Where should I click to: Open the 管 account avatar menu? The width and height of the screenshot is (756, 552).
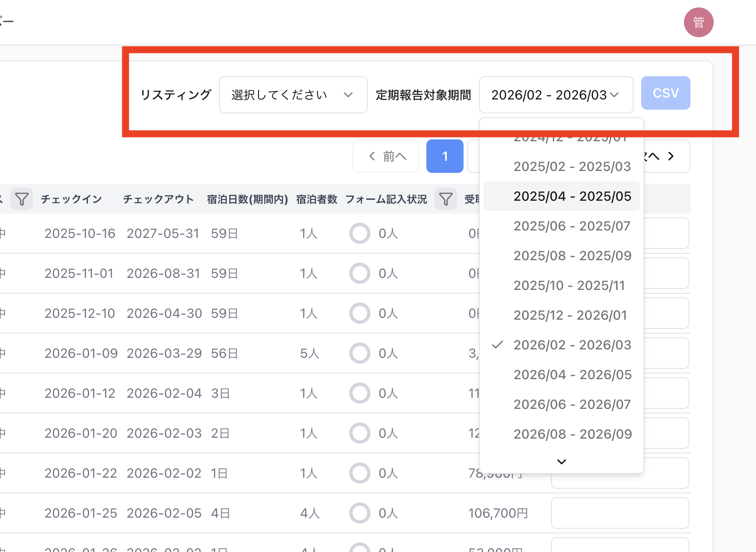699,22
